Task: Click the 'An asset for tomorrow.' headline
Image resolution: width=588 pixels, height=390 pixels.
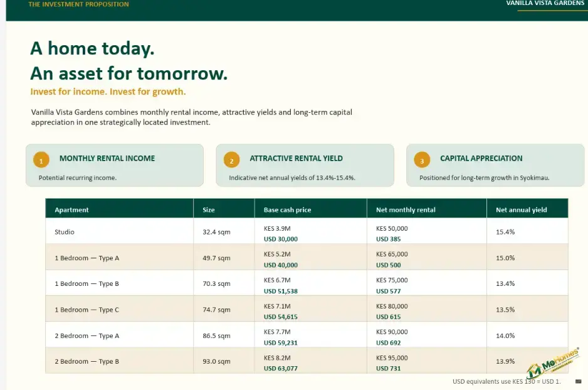Action: [x=129, y=73]
